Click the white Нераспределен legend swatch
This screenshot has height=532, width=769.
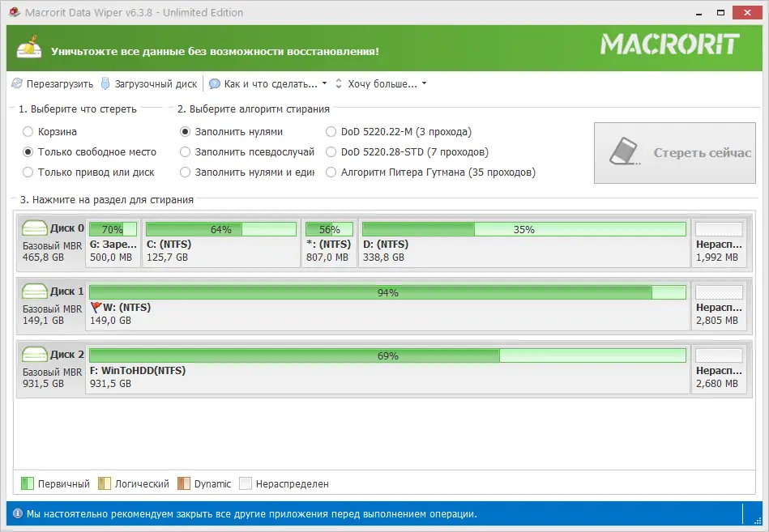[246, 483]
